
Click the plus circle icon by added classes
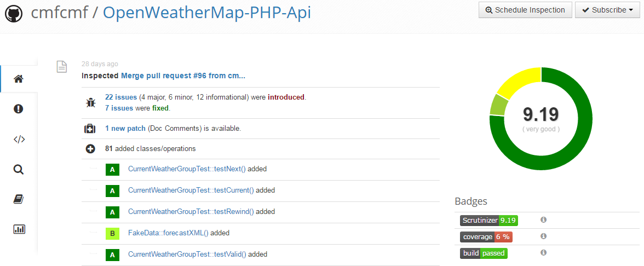pos(90,149)
